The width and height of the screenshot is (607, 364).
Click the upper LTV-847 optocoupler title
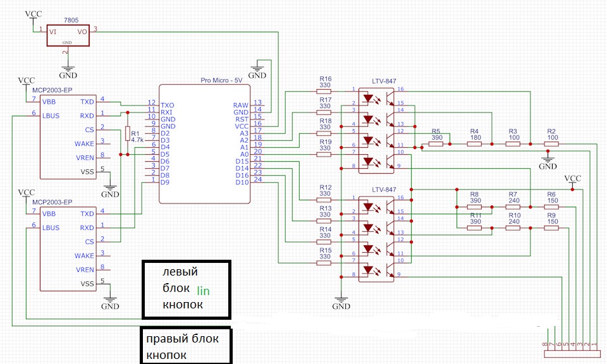[384, 82]
